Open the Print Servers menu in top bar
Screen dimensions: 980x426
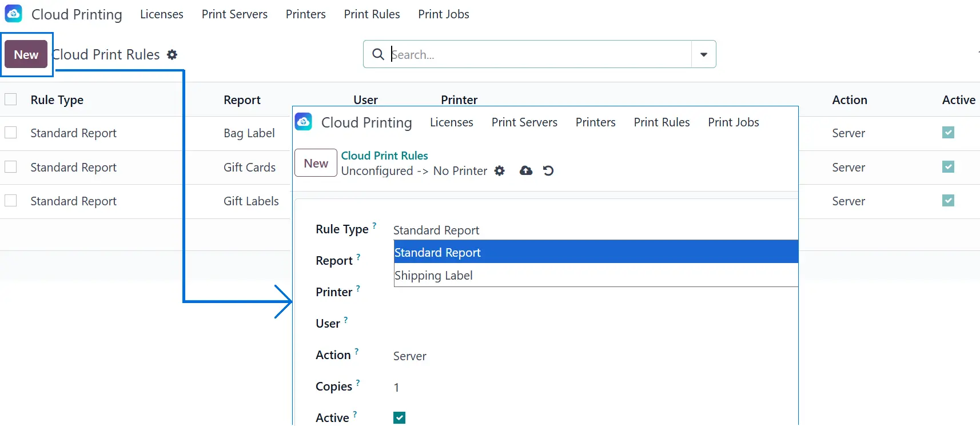pyautogui.click(x=234, y=14)
